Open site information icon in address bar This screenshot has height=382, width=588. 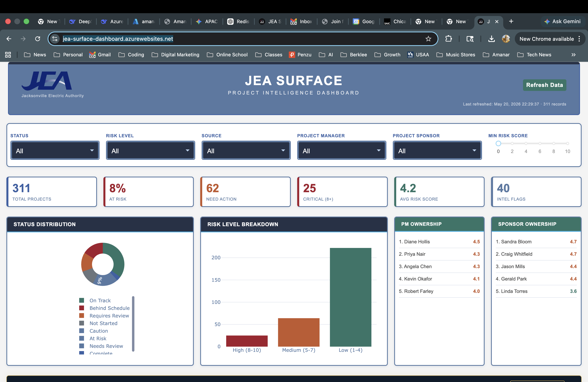(55, 39)
